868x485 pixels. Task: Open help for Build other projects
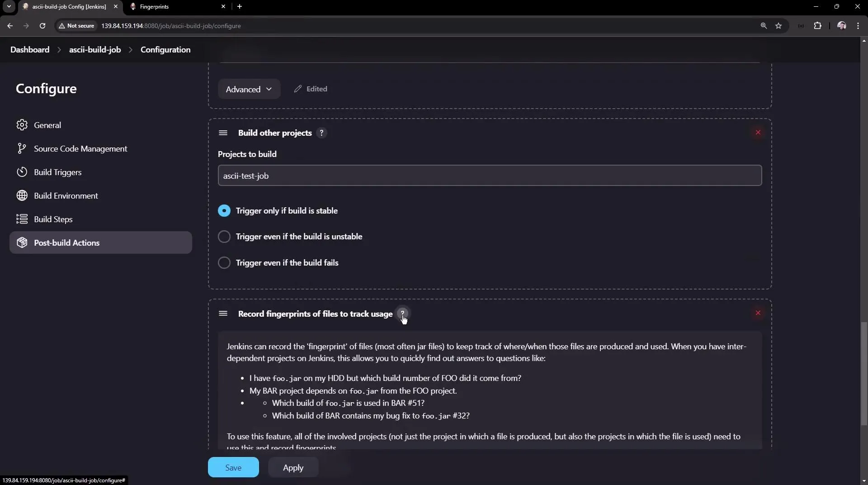click(x=321, y=133)
